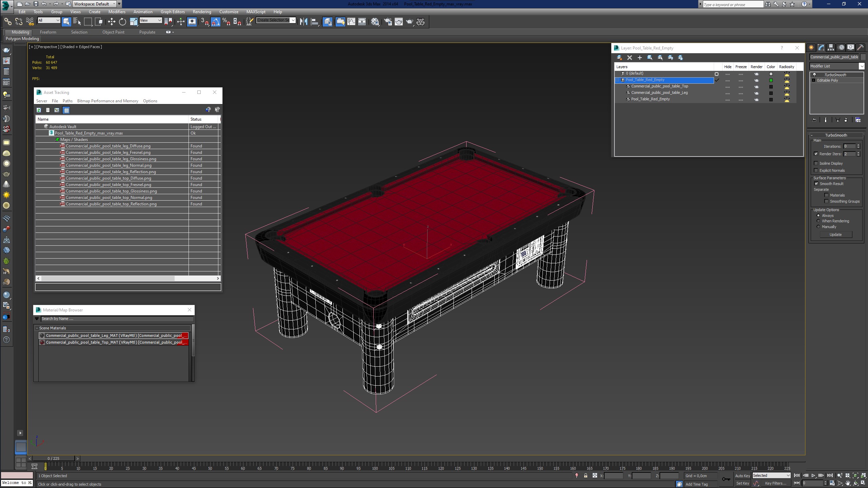Select Commercial_public_pool_table_top_Diffuse.png asset row
Screen dimensions: 868x488
(x=108, y=178)
